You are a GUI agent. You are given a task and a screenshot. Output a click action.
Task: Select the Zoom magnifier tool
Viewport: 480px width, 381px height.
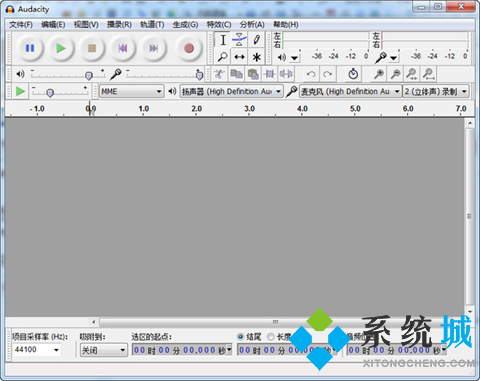pos(223,57)
